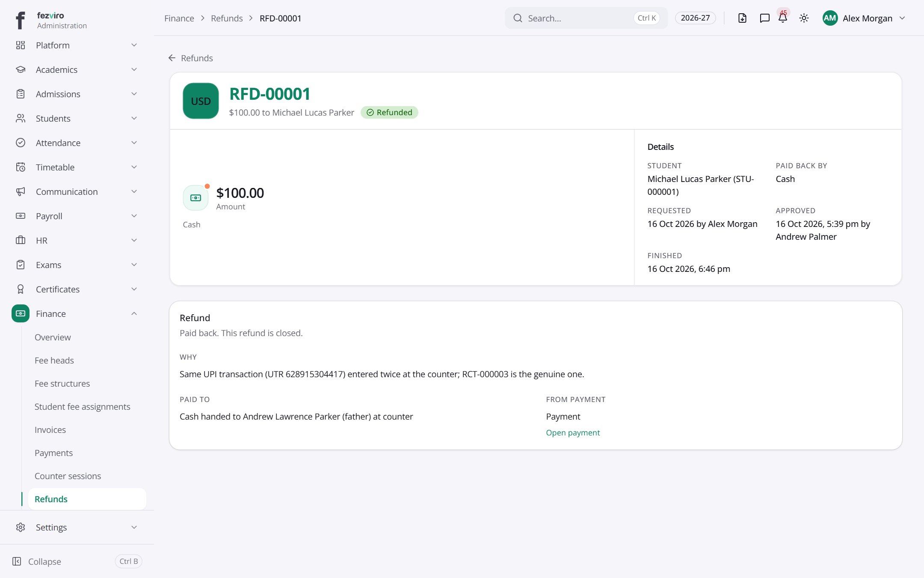This screenshot has width=924, height=578.
Task: Click the Finance breadcrumb
Action: [x=179, y=18]
